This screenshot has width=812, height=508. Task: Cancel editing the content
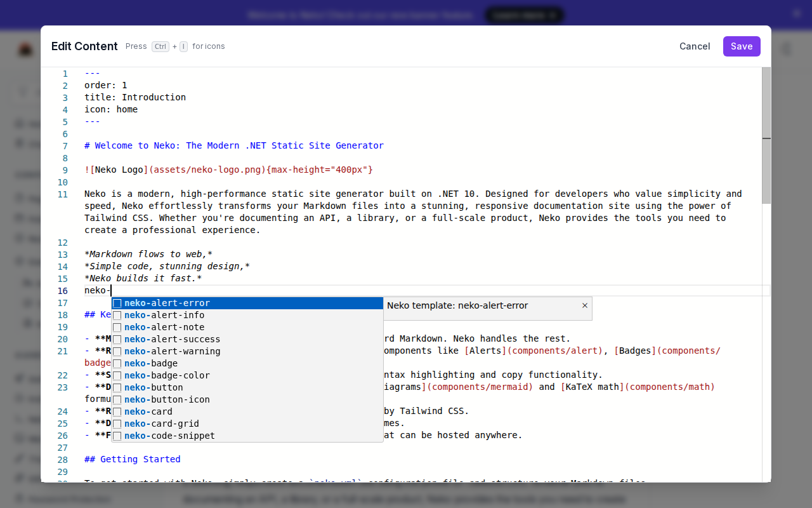695,46
